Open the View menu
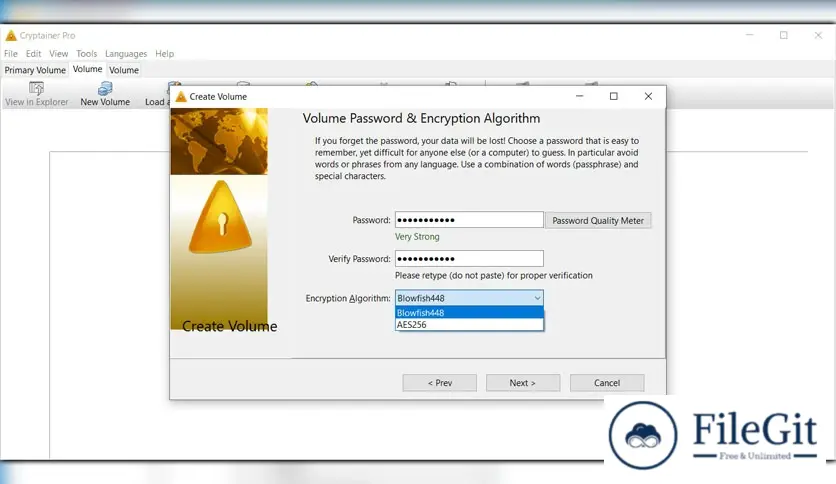Screen dimensions: 836x484 point(59,54)
